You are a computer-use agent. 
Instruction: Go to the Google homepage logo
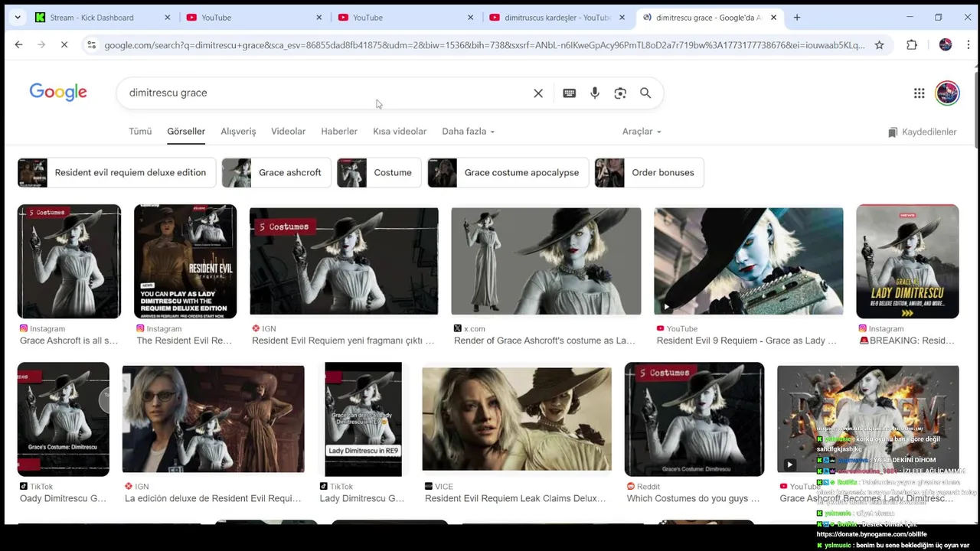pos(58,93)
